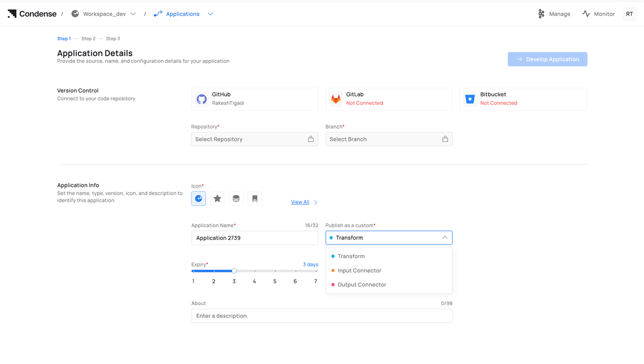The height and width of the screenshot is (364, 644).
Task: Click the GitLab fox logo
Action: click(335, 99)
